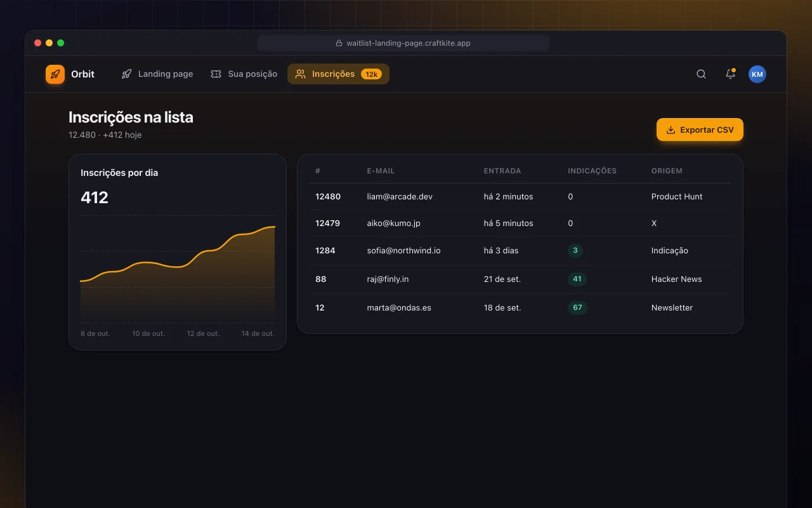The image size is (812, 508).
Task: Sort by the ENTRADA column header
Action: (502, 171)
